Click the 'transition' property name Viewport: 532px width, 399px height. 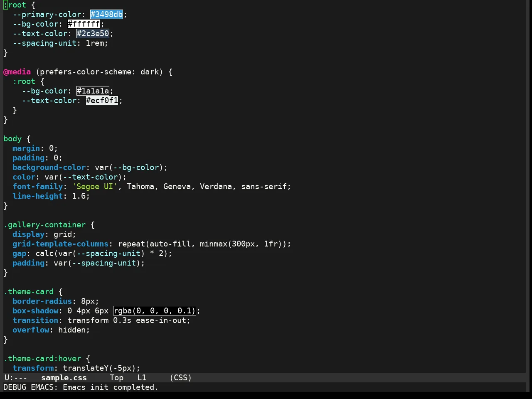tap(35, 320)
